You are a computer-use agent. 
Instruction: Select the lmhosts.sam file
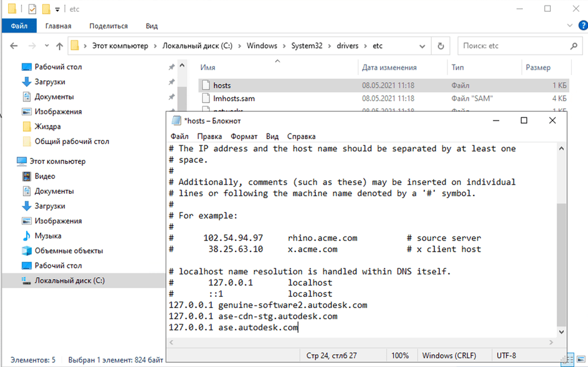click(x=383, y=99)
